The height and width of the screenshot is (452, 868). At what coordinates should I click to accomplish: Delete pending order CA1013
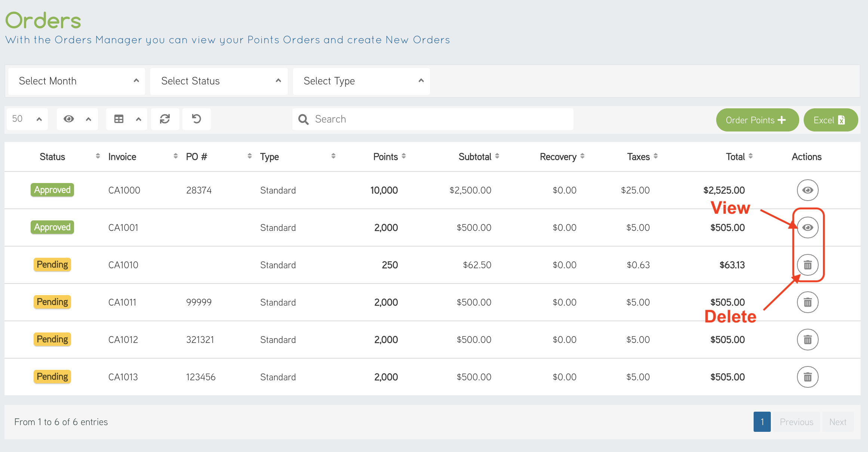click(x=807, y=377)
